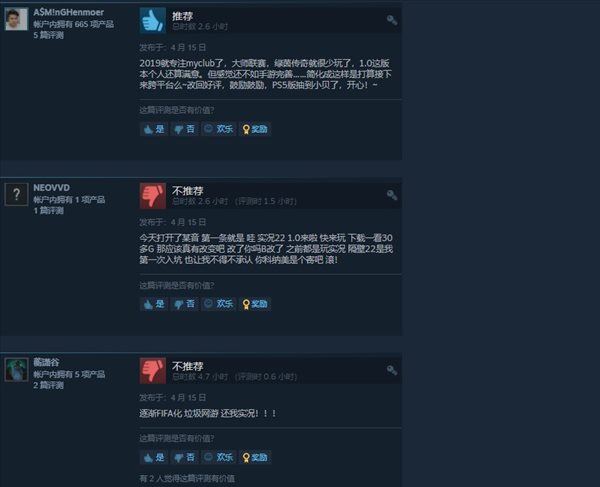Click NEOVVD's red thumbs-down review icon

pos(153,195)
